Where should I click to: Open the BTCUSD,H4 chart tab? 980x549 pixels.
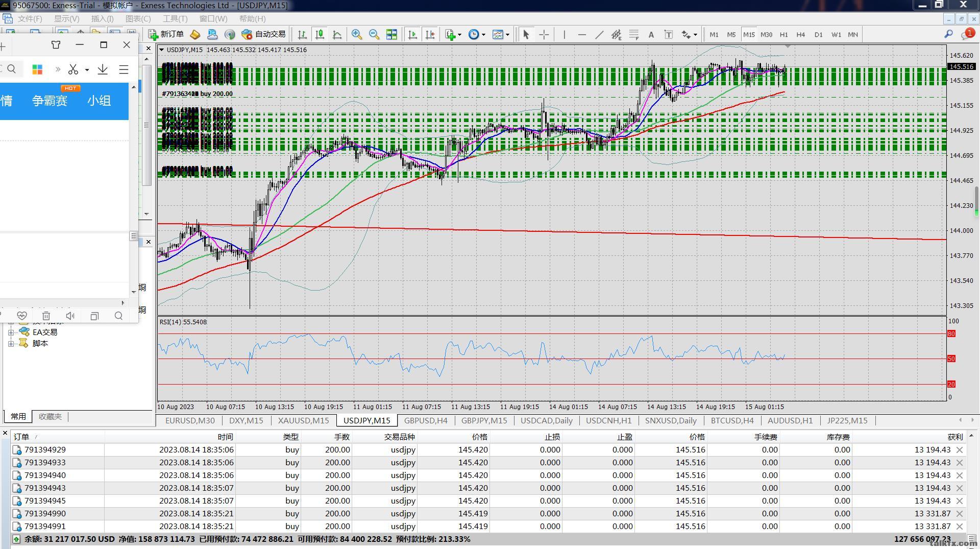point(732,420)
